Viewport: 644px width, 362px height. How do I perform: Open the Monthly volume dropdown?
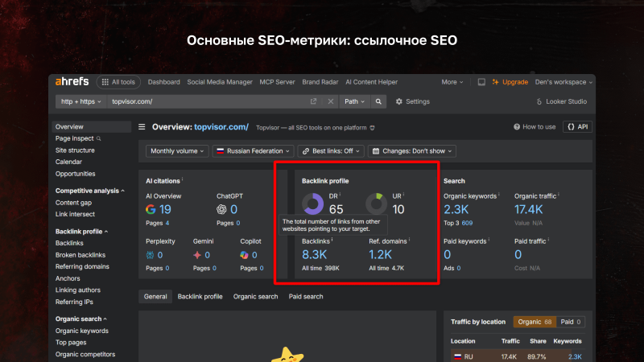[x=177, y=151]
